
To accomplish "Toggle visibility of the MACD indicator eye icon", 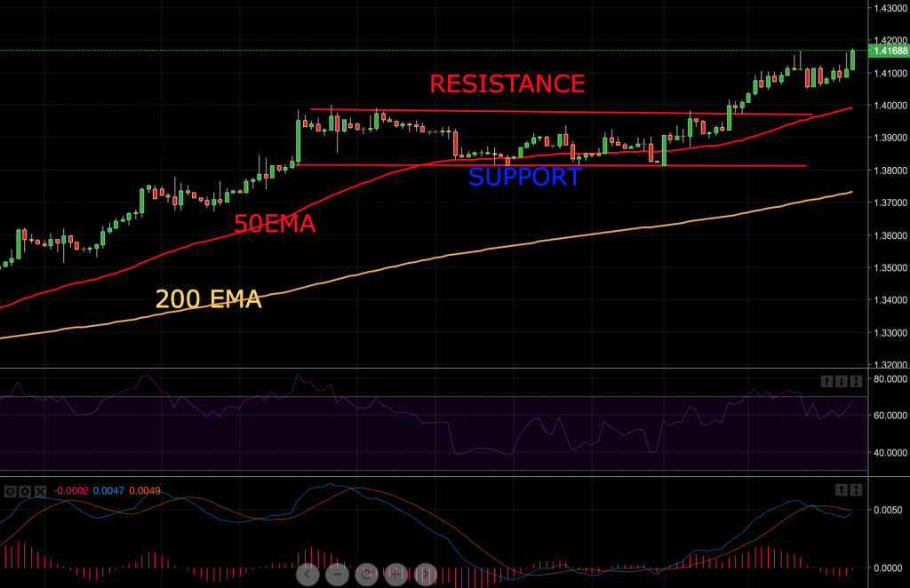I will coord(11,489).
